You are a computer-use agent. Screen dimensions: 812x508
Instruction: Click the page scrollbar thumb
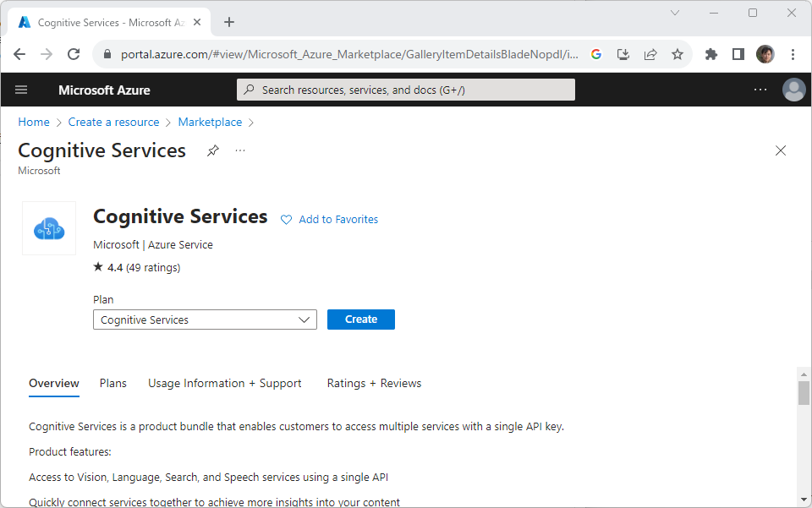pos(804,393)
